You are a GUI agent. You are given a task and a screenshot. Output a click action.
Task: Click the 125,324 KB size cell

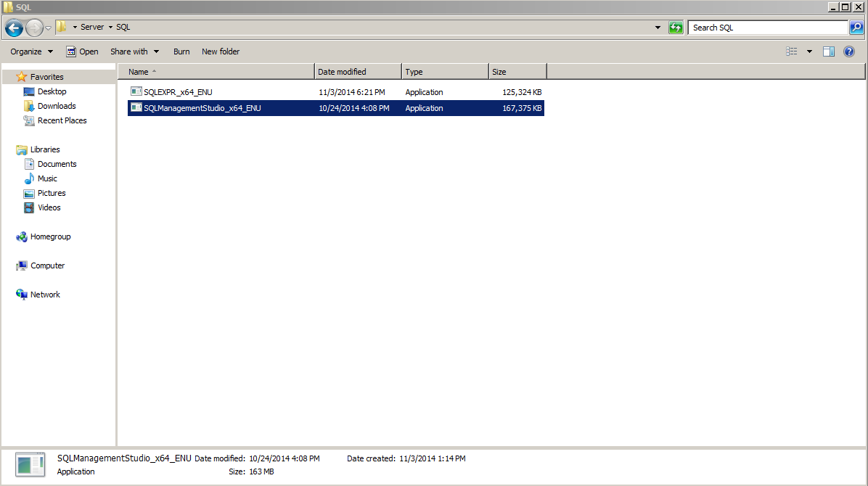pyautogui.click(x=522, y=92)
